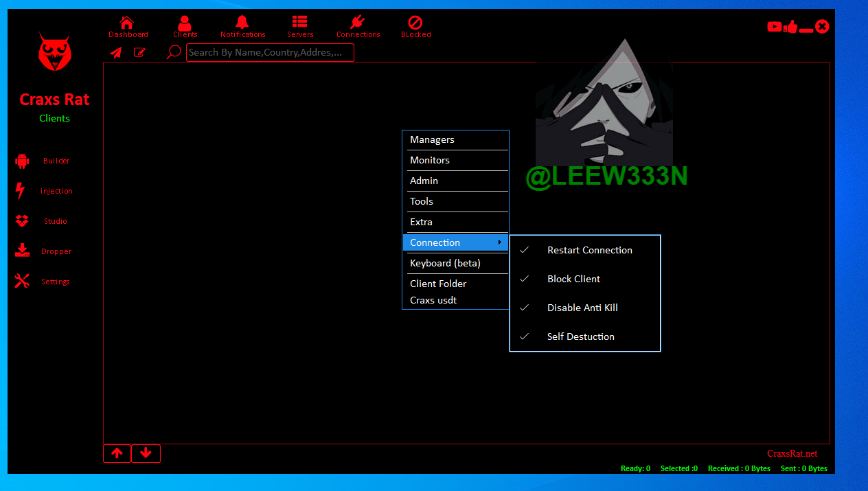Click the search by name input field
Image resolution: width=868 pixels, height=491 pixels.
270,53
